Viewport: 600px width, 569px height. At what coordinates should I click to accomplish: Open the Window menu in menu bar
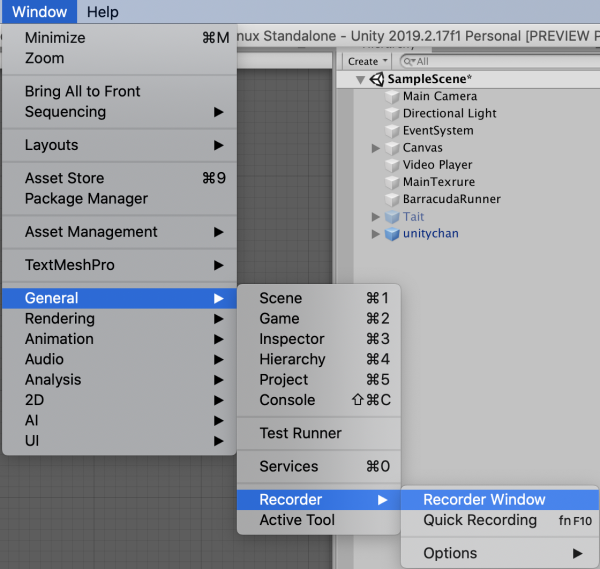(x=39, y=12)
